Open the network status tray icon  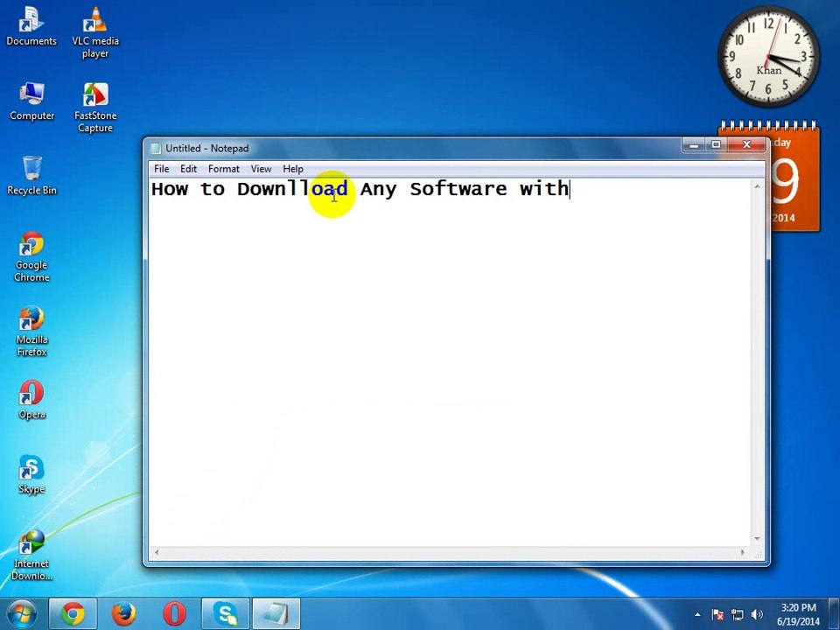(x=737, y=614)
